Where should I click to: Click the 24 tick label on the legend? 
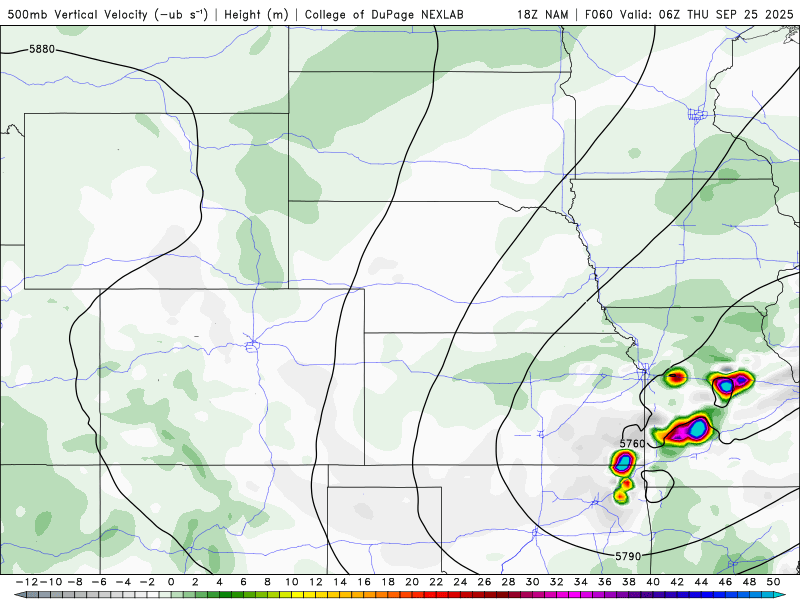460,582
